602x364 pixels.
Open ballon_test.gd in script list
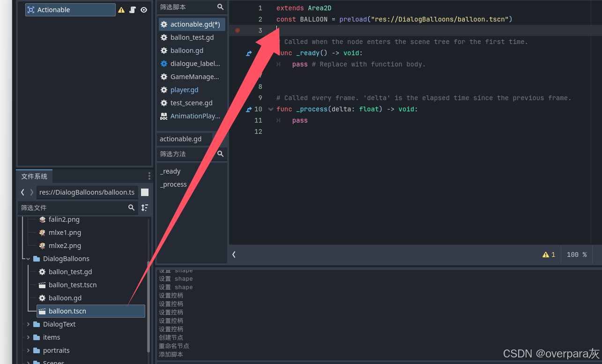coord(192,37)
